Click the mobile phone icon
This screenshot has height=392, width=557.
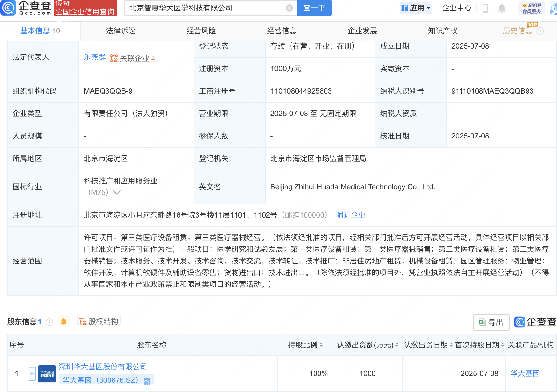click(x=485, y=8)
